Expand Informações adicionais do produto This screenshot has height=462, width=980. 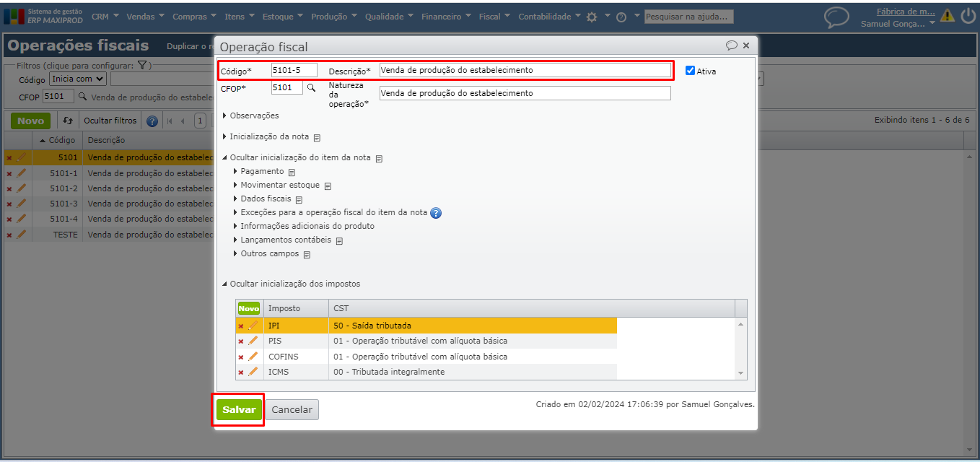304,226
